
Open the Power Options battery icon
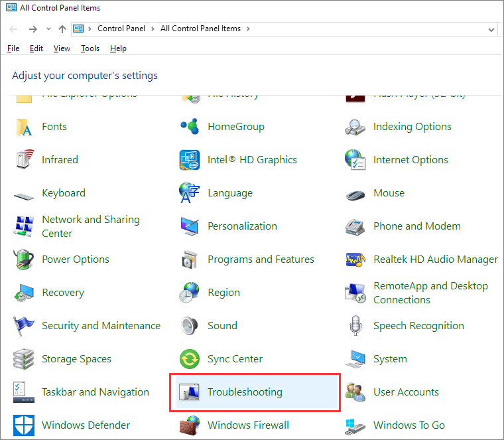click(x=24, y=259)
